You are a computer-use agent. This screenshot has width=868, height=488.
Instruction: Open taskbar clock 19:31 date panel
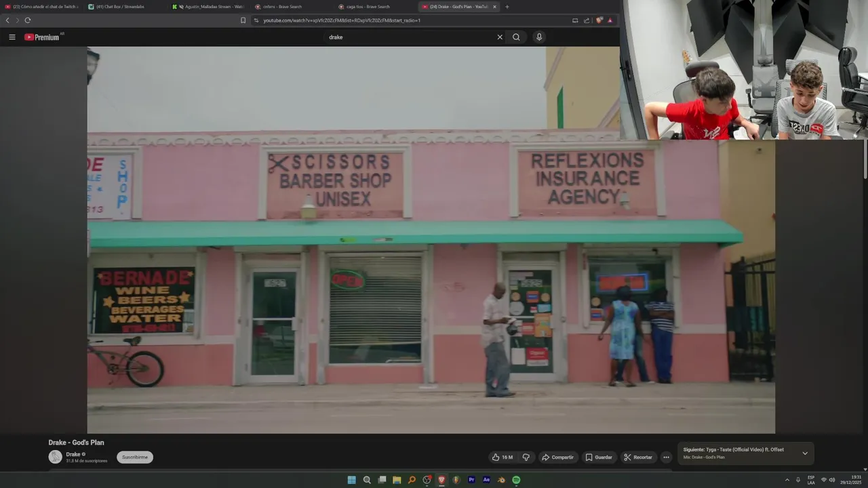pos(851,480)
